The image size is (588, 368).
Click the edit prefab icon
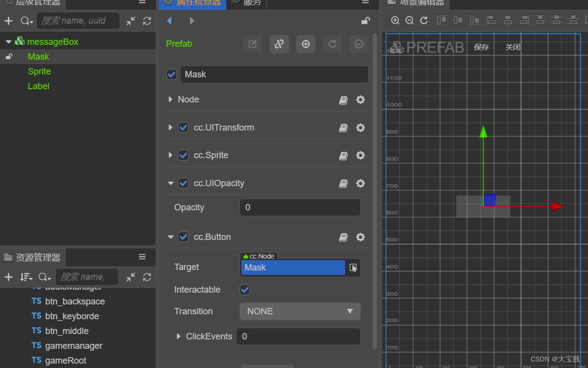coord(252,44)
